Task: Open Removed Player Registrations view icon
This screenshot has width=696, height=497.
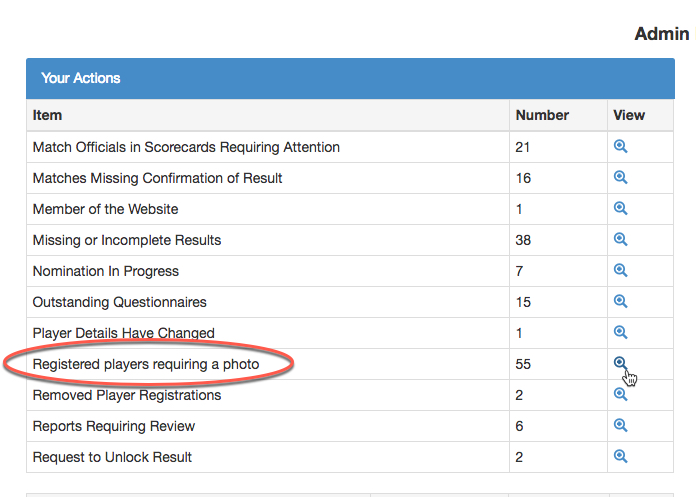Action: click(620, 394)
